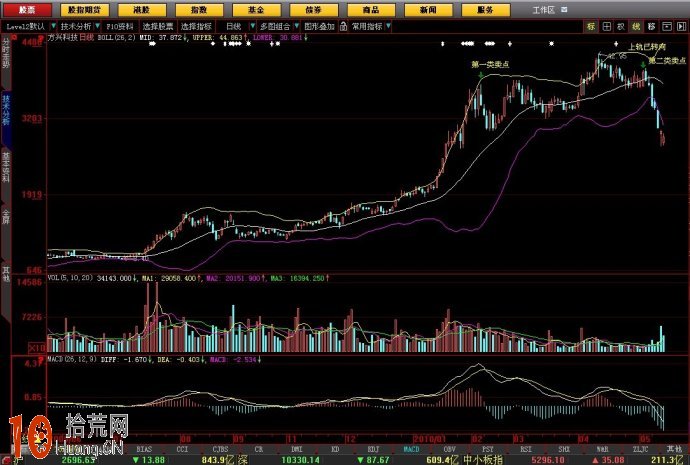Image resolution: width=690 pixels, height=465 pixels.
Task: Click the 上轨已转向 chart annotation
Action: (x=646, y=47)
